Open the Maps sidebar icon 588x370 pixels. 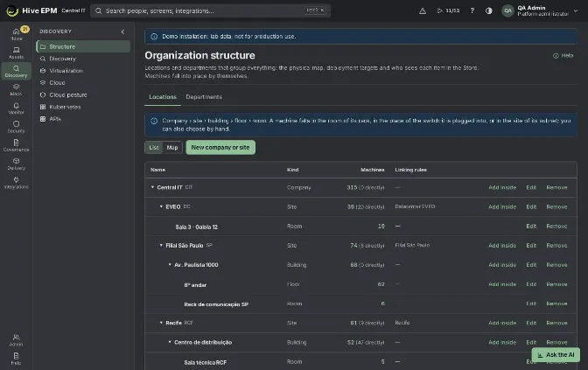point(16,89)
